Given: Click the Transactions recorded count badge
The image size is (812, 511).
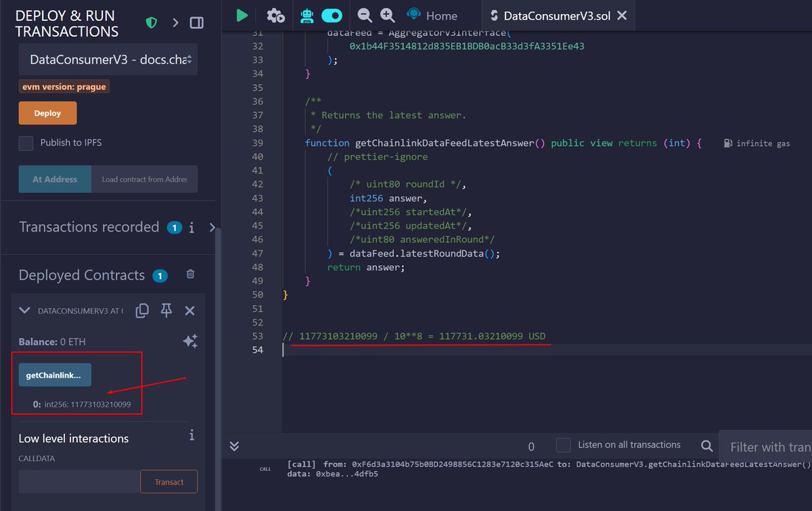Looking at the screenshot, I should [x=174, y=227].
